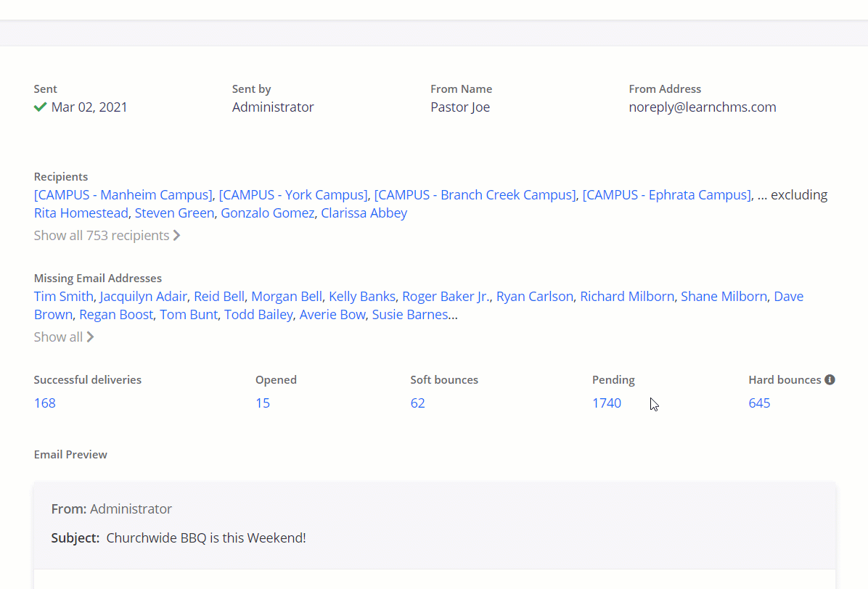Click the green sent checkmark icon

click(x=40, y=107)
